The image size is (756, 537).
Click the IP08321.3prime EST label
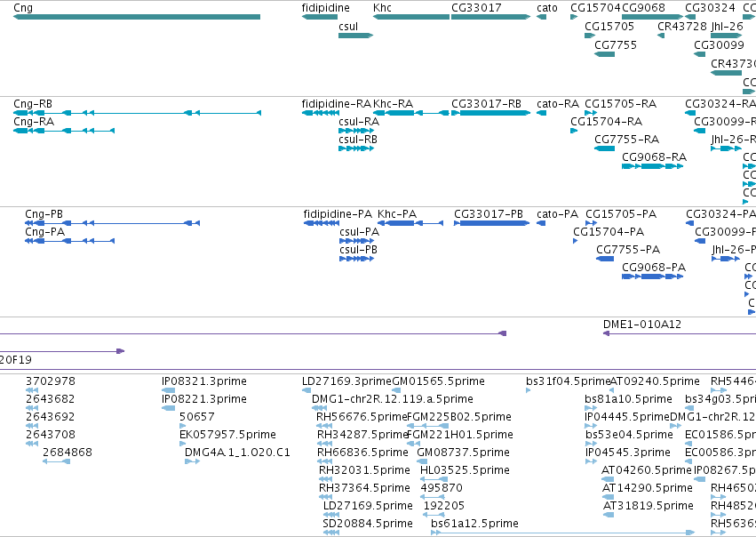[x=204, y=381]
